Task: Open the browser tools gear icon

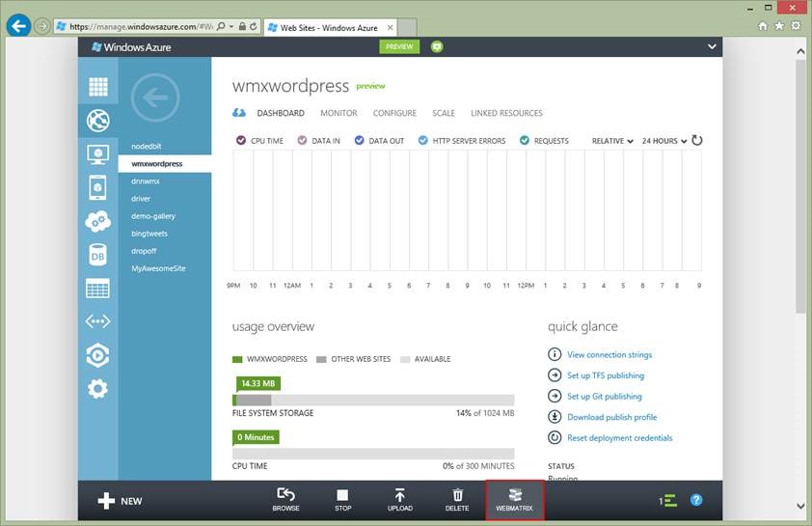Action: (796, 25)
